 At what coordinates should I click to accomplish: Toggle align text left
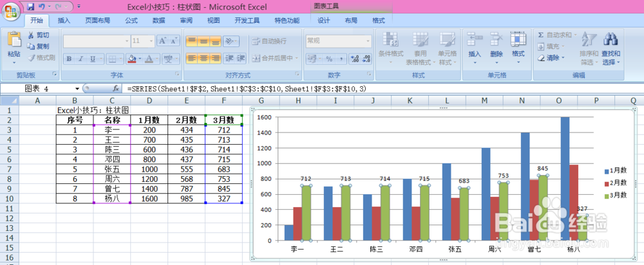tap(192, 59)
